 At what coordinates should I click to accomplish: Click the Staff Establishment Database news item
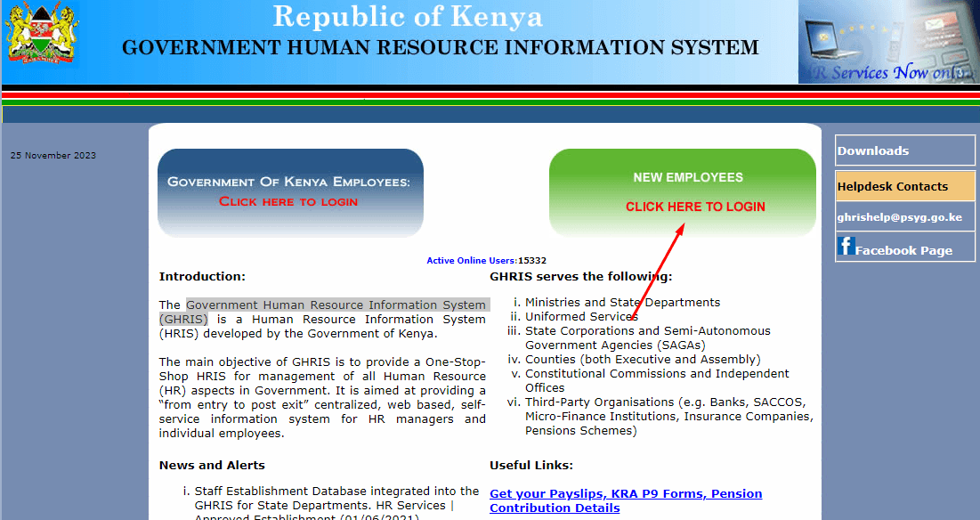coord(336,498)
